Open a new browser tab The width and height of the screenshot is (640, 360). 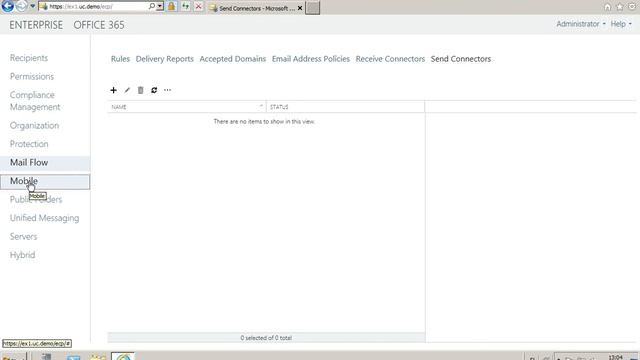312,8
